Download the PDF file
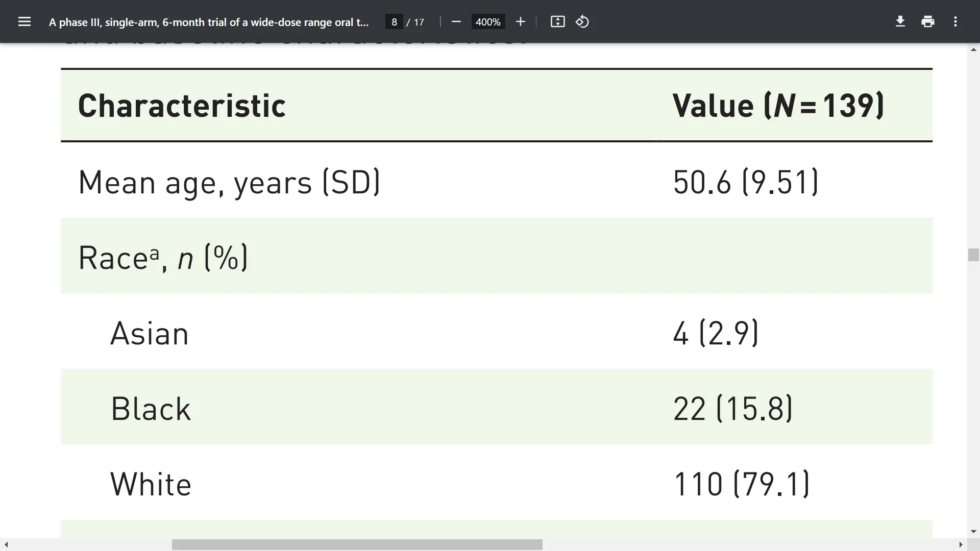The height and width of the screenshot is (551, 980). (900, 21)
